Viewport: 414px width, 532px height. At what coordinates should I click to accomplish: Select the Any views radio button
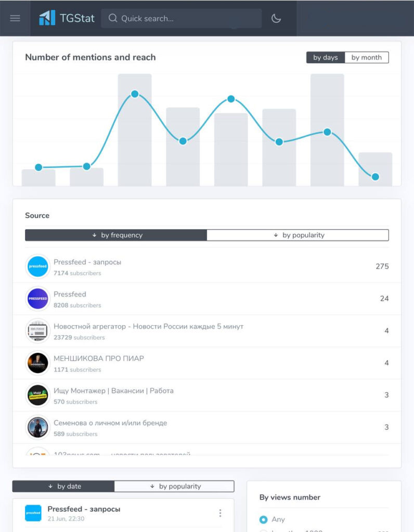coord(263,520)
